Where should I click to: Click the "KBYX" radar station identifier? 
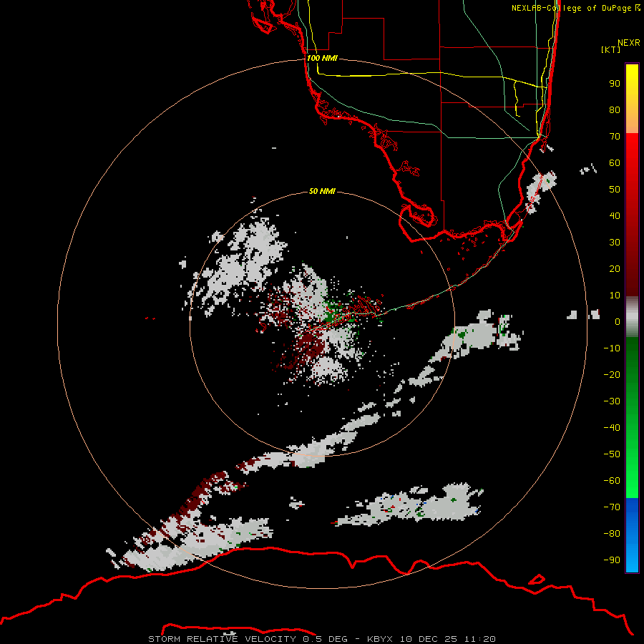(380, 639)
